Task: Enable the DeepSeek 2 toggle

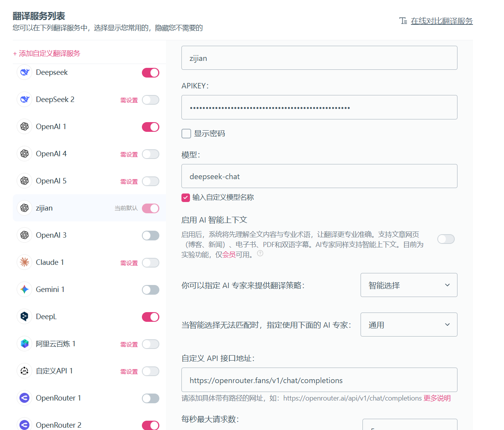Action: click(150, 100)
